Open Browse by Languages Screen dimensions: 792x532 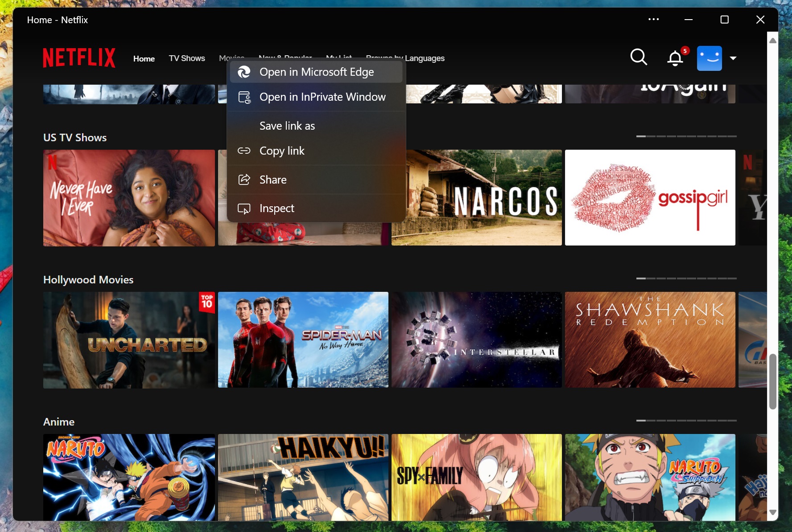pyautogui.click(x=405, y=58)
